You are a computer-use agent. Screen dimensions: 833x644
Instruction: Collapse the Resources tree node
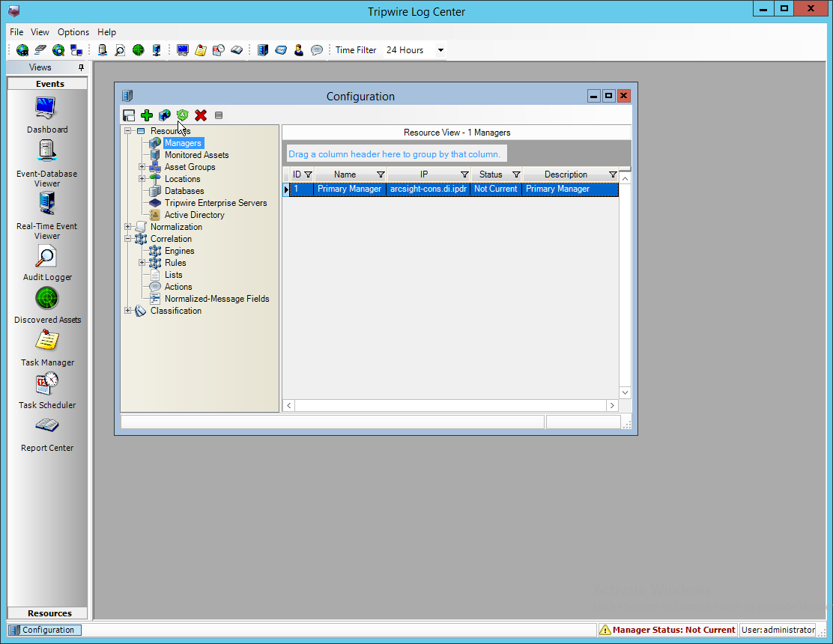click(127, 130)
